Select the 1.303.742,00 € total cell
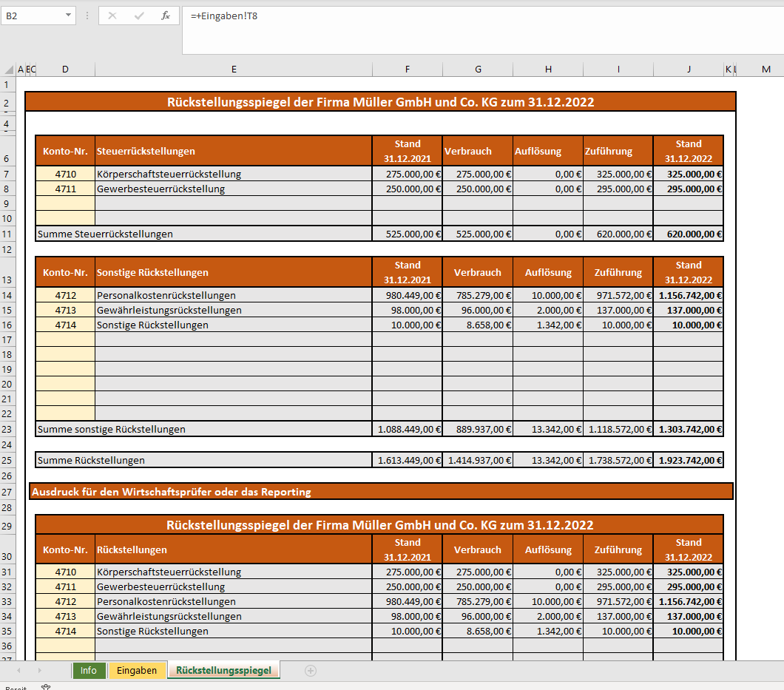 click(x=689, y=429)
